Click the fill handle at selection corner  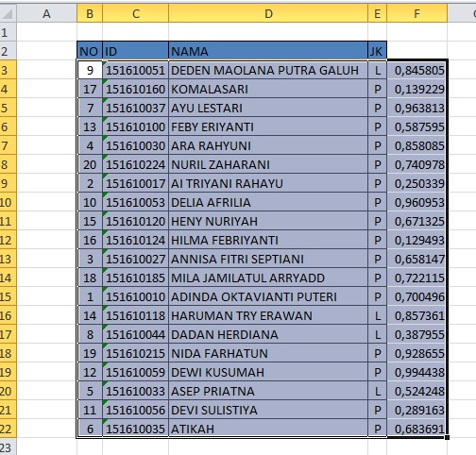447,437
